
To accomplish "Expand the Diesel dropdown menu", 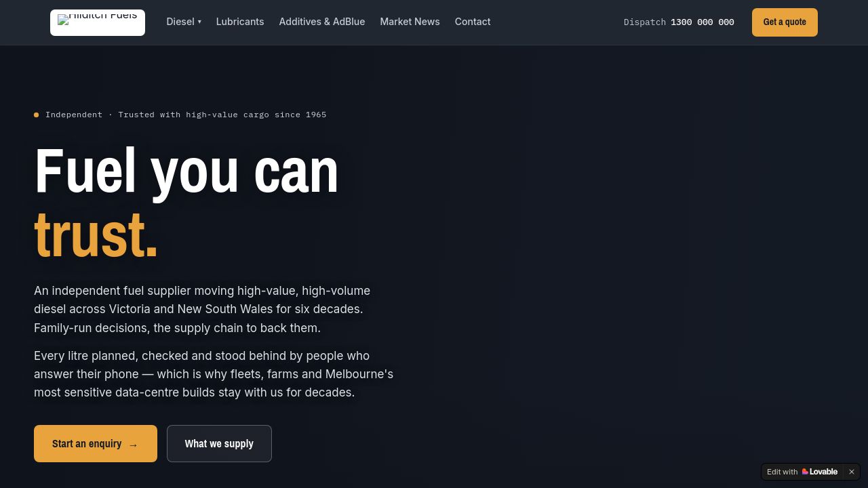I will tap(184, 22).
